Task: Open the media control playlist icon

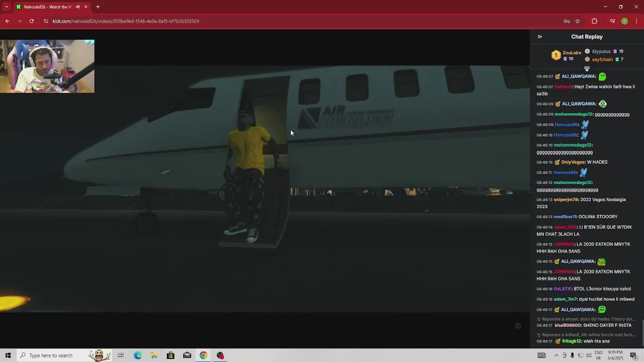Action: click(x=612, y=21)
